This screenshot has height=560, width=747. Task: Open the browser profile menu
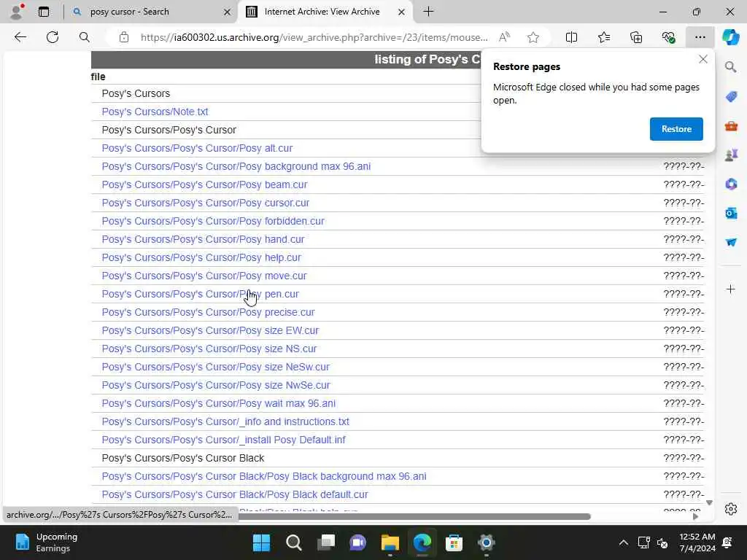[x=17, y=12]
